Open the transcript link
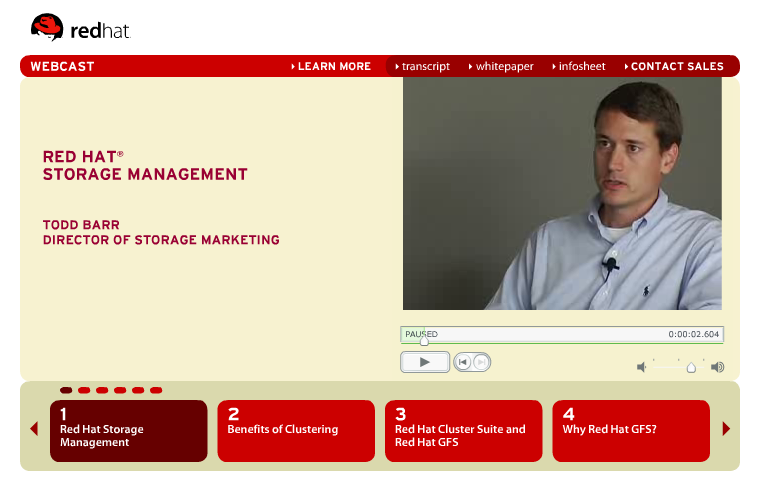This screenshot has width=760, height=480. coord(425,67)
